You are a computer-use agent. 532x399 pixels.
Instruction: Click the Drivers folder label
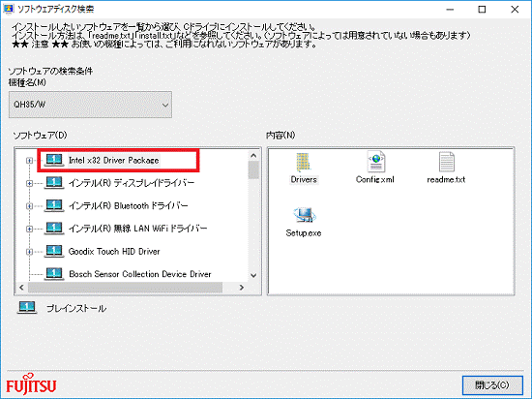(x=304, y=179)
